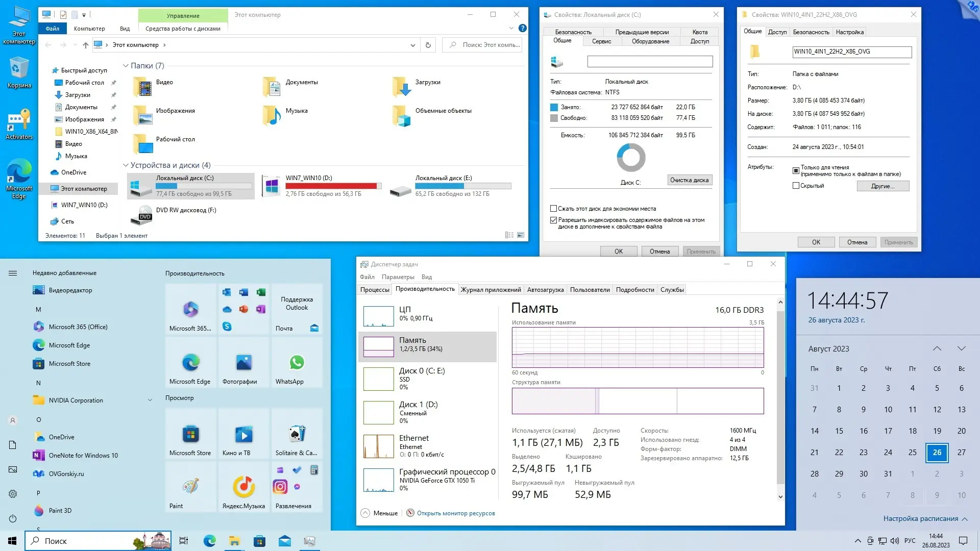This screenshot has height=551, width=980.
Task: Click the Microsoft Store taskbar icon
Action: (x=259, y=541)
